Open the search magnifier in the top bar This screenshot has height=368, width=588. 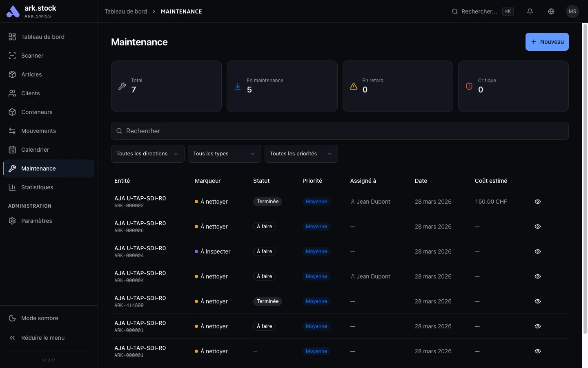point(455,11)
